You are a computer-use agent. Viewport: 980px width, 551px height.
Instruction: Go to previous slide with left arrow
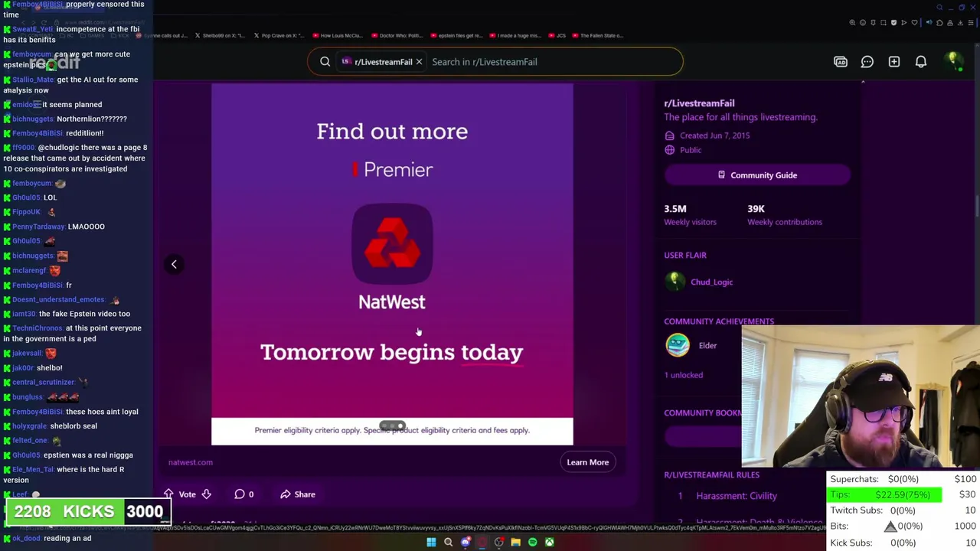174,264
